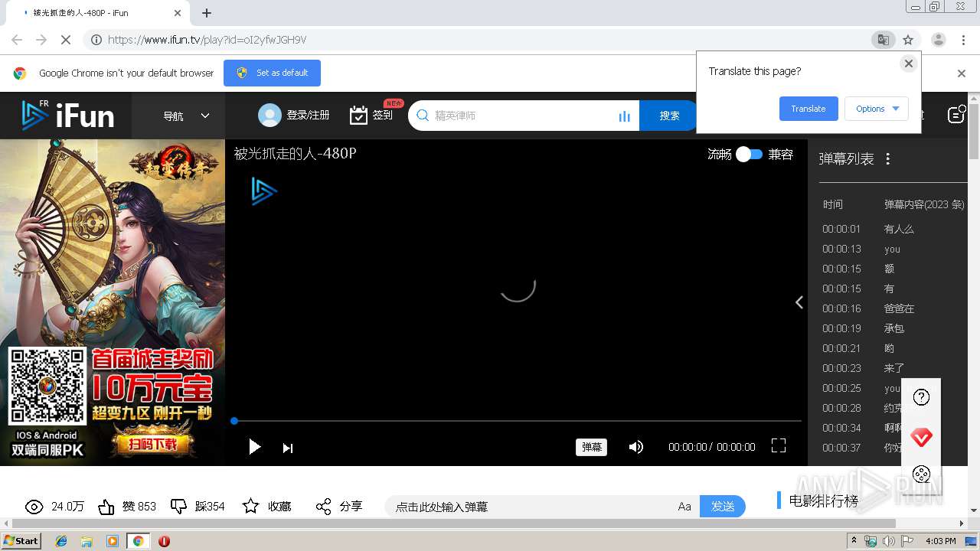Viewport: 980px width, 551px height.
Task: Click the 时间 column header
Action: tap(833, 204)
